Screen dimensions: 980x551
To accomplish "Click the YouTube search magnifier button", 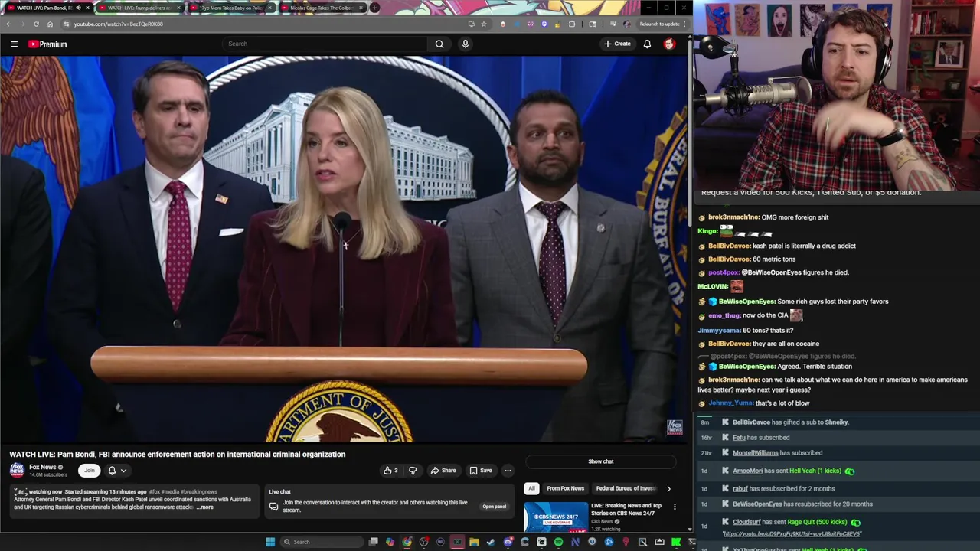I will [x=439, y=44].
